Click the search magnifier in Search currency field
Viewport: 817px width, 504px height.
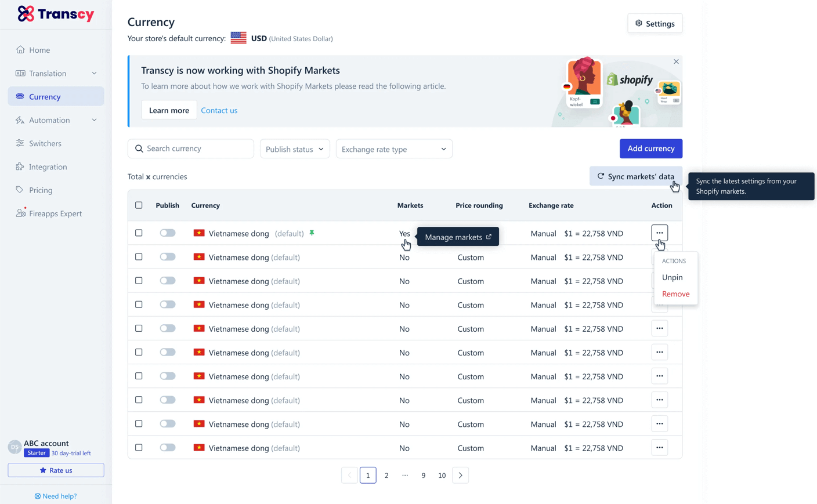[x=139, y=148]
